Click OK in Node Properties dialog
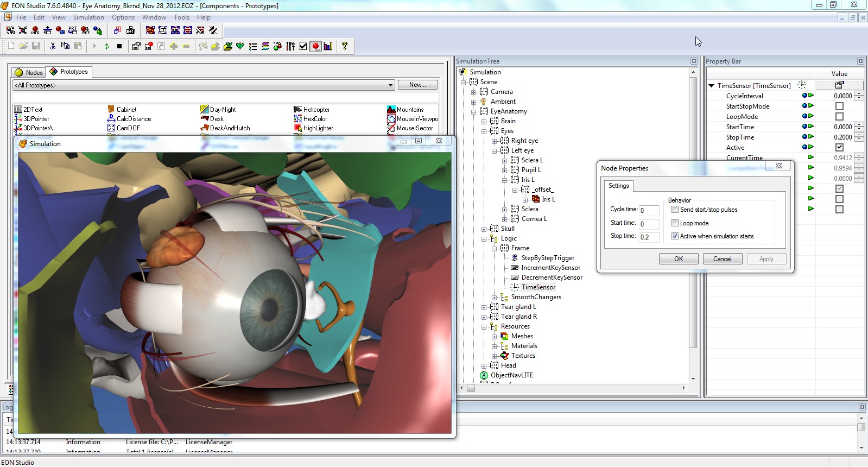 (x=679, y=259)
